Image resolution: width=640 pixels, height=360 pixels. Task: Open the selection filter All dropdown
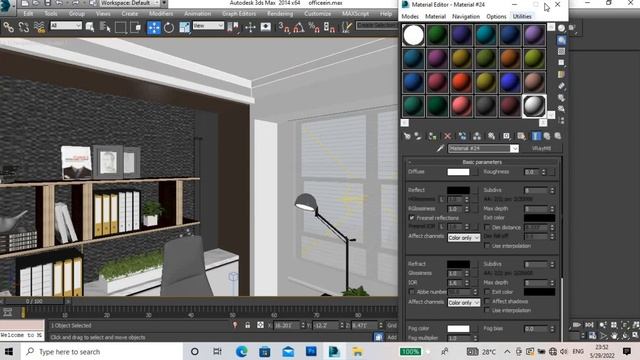click(66, 26)
